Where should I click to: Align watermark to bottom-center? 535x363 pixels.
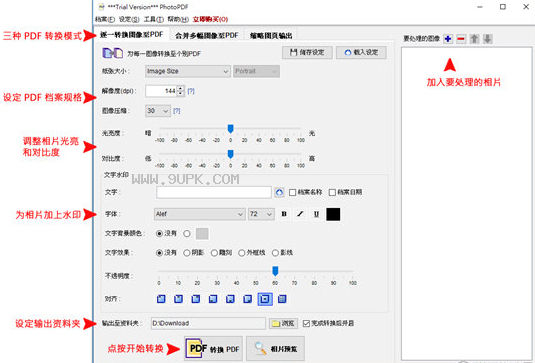coord(230,299)
